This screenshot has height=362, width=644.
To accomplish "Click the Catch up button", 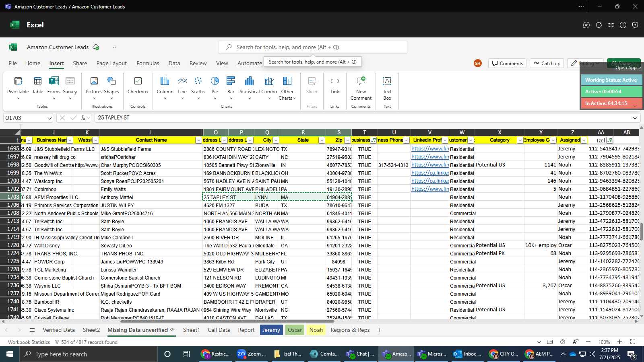I will 547,64.
